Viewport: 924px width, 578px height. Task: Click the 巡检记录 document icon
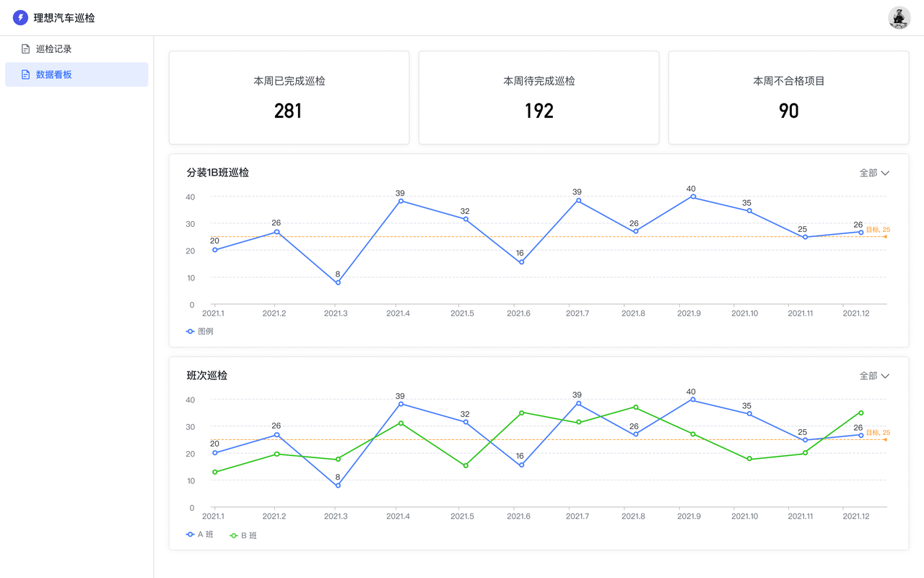26,49
